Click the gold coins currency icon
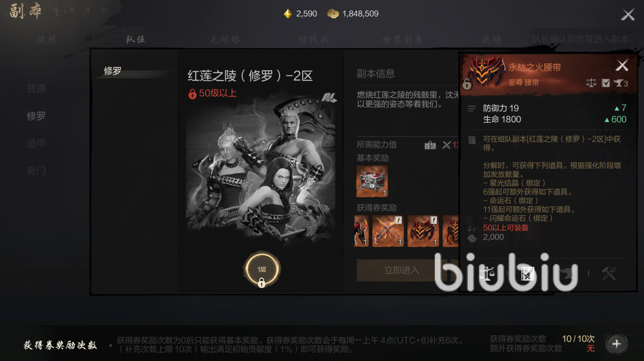This screenshot has width=644, height=361. coord(333,14)
